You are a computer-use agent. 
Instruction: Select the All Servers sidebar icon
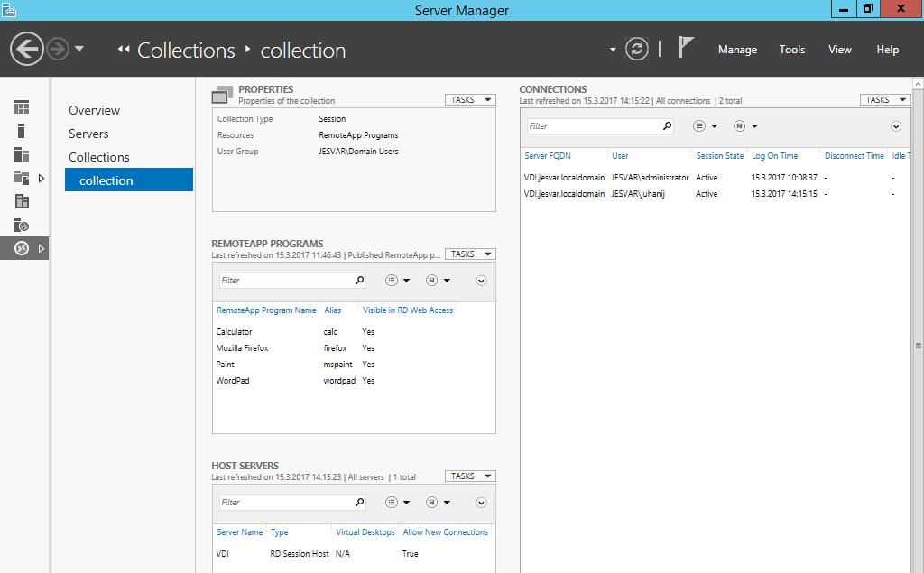click(22, 154)
